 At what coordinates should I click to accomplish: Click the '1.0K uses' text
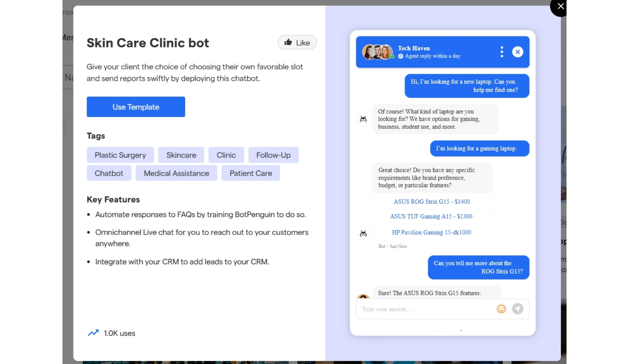pyautogui.click(x=119, y=333)
